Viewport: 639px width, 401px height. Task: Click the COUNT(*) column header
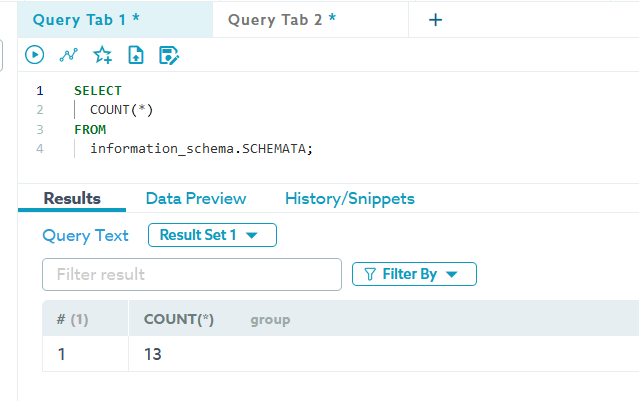[179, 319]
